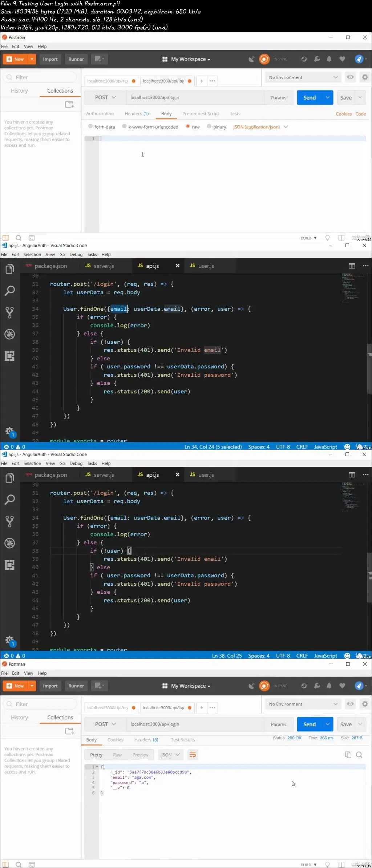Image resolution: width=372 pixels, height=868 pixels.
Task: Open Cookies link beside Code
Action: (x=344, y=114)
